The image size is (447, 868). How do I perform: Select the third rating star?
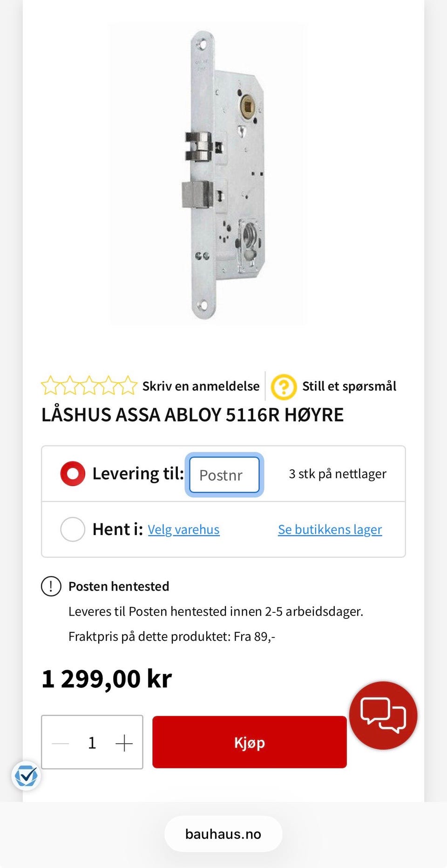point(89,386)
